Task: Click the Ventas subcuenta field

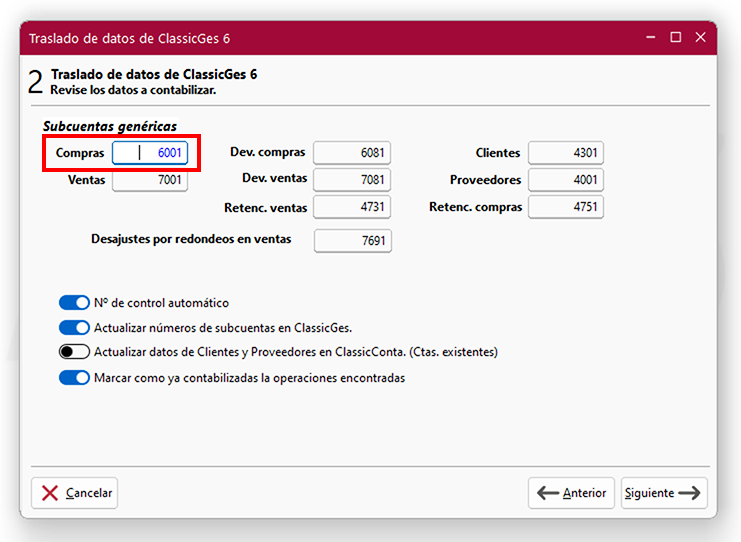Action: tap(150, 181)
